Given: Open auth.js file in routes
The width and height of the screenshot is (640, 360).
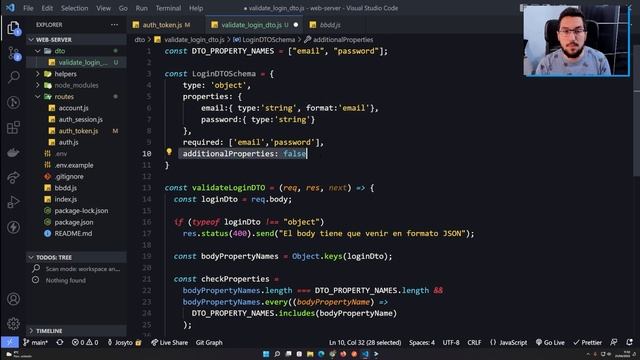Looking at the screenshot, I should [x=76, y=142].
